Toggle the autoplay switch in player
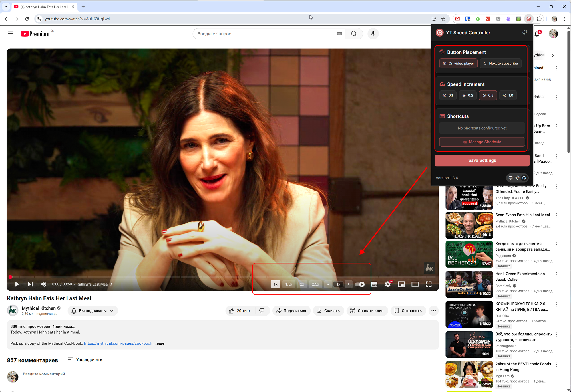 360,284
